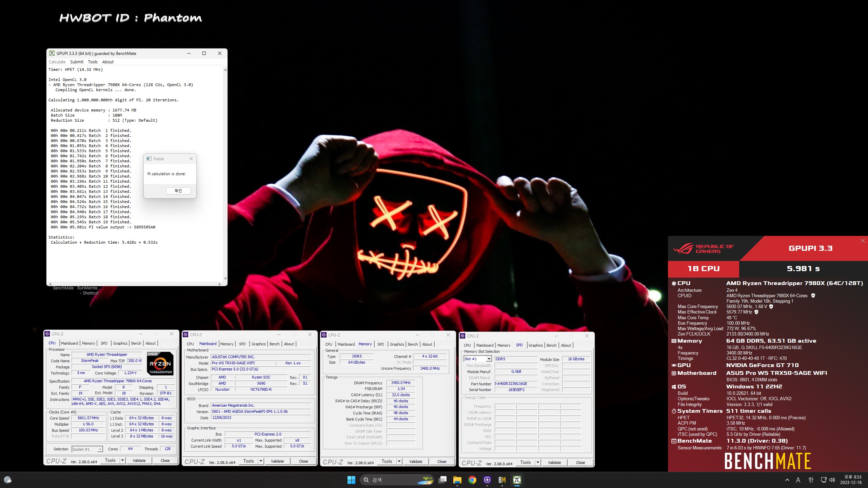Click the IME mode letter A indicator
Viewport: 868px width, 488px height.
click(798, 480)
